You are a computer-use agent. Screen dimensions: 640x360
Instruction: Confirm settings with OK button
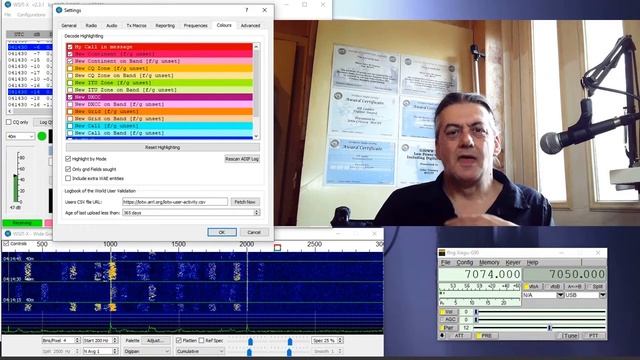[x=222, y=232]
